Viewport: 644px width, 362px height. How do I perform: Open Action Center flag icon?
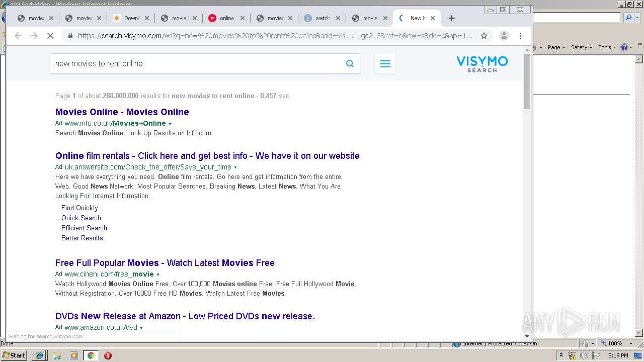point(596,355)
